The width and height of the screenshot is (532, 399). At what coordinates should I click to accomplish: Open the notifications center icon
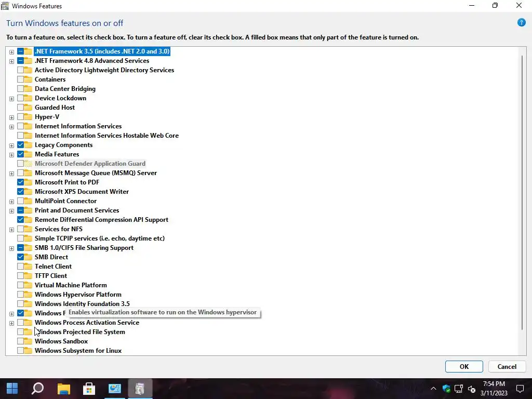(x=520, y=389)
